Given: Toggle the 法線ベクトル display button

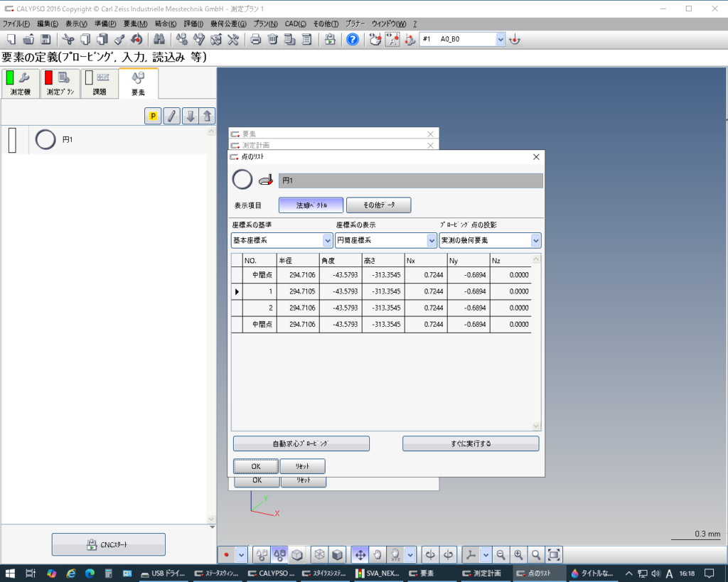Looking at the screenshot, I should pos(311,205).
